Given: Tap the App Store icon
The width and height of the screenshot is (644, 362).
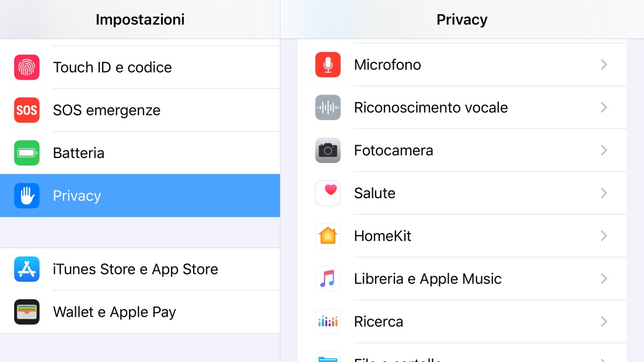Looking at the screenshot, I should click(x=27, y=269).
